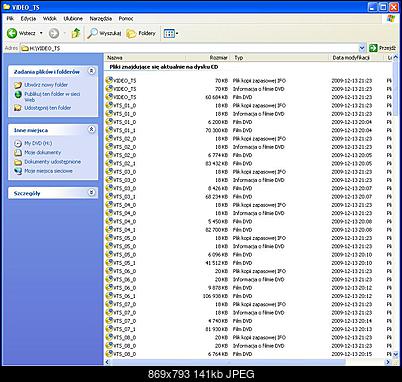402x382 pixels.
Task: Collapse the Zadania plików i folderów panel
Action: [91, 71]
